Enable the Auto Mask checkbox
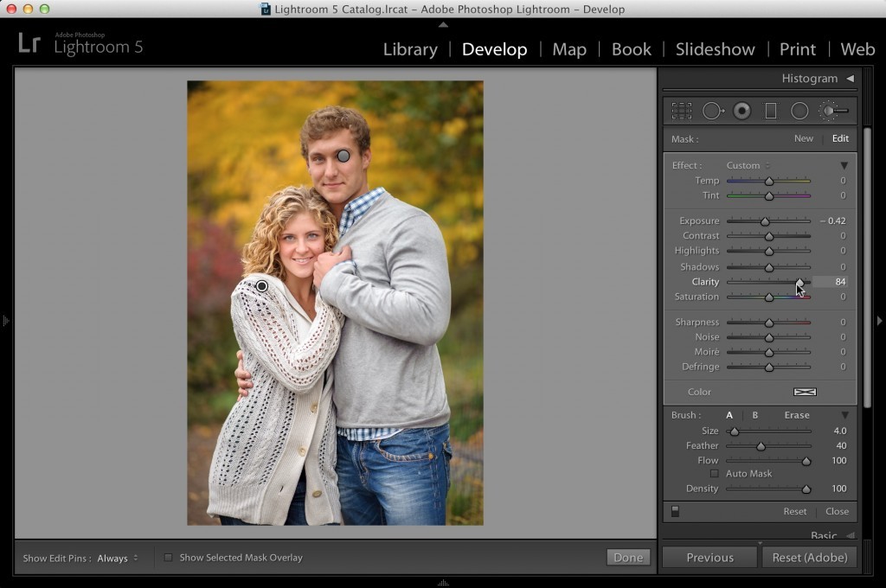886x588 pixels. coord(715,473)
